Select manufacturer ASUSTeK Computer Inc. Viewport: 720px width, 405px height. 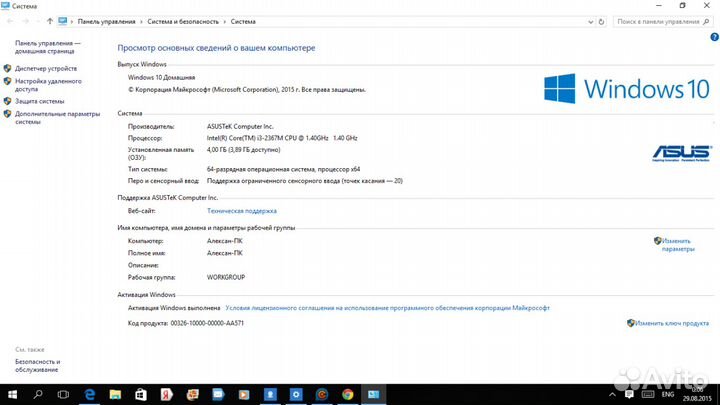tap(240, 126)
